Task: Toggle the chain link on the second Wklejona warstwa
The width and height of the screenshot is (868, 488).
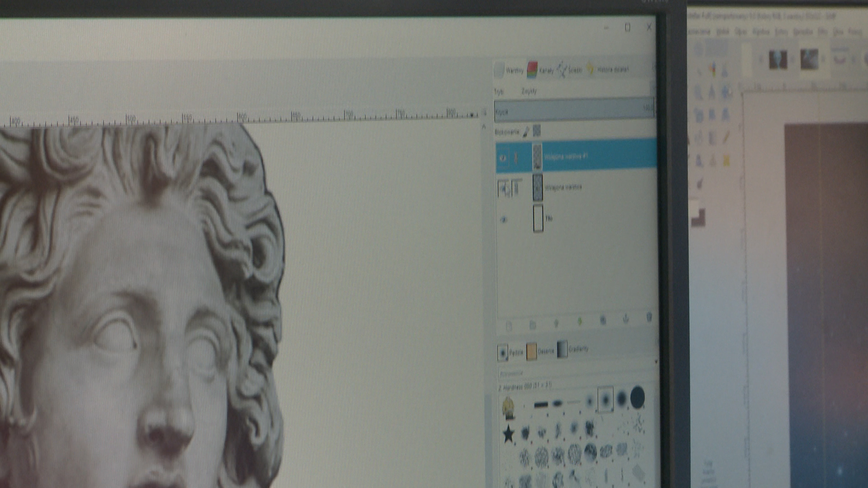Action: (516, 188)
